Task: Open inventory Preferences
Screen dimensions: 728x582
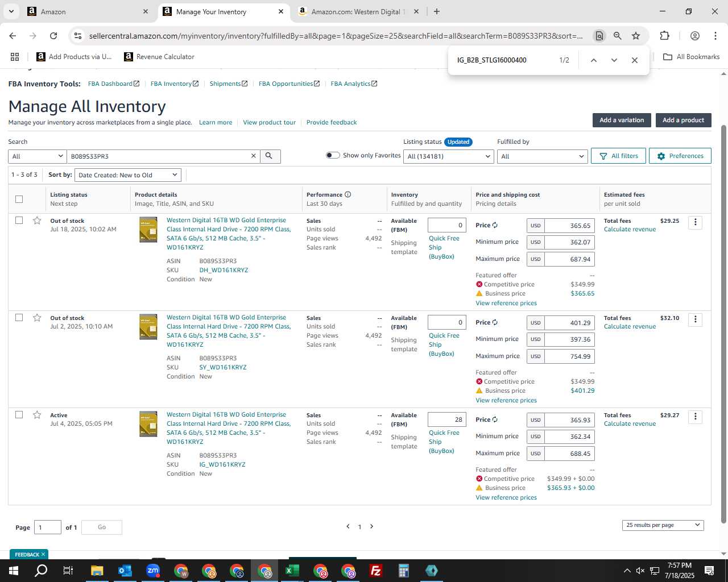Action: tap(680, 156)
